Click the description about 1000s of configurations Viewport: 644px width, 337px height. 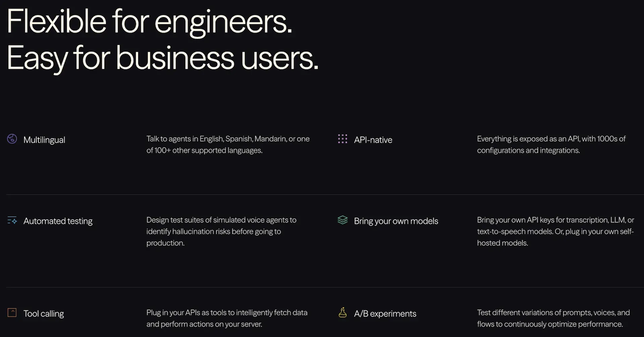[551, 144]
